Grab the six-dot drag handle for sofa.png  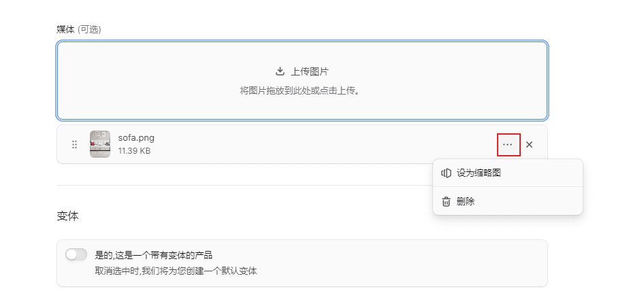tap(74, 144)
